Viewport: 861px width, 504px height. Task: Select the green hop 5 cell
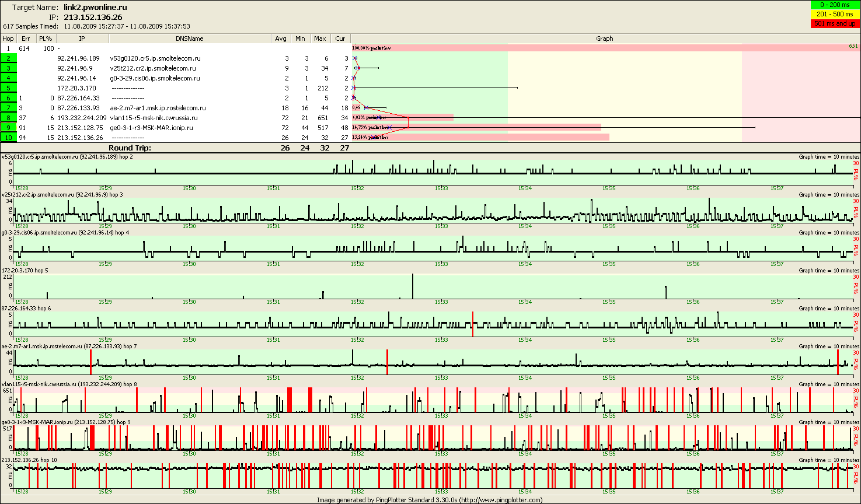(8, 88)
